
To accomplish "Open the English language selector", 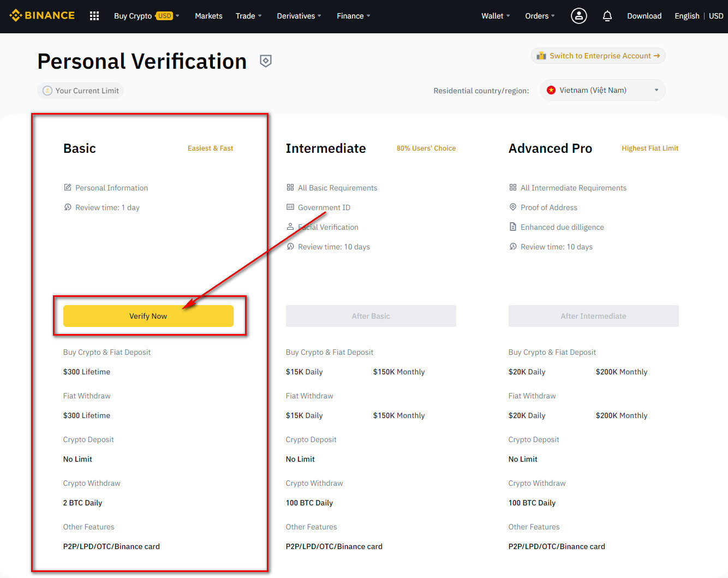I will 687,16.
